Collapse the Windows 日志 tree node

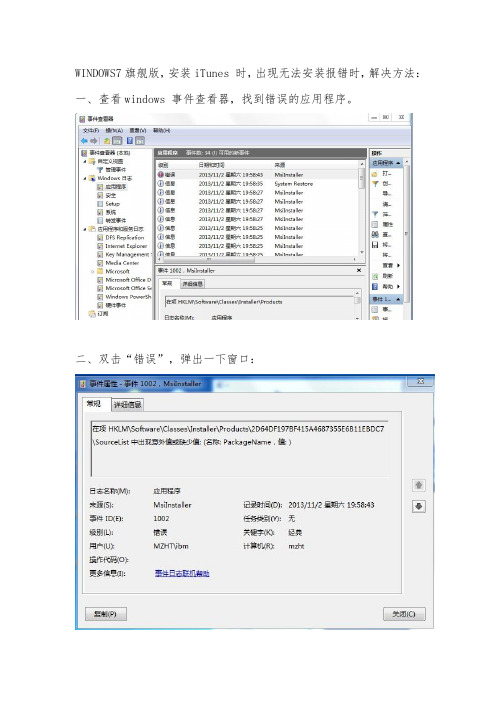coord(85,178)
